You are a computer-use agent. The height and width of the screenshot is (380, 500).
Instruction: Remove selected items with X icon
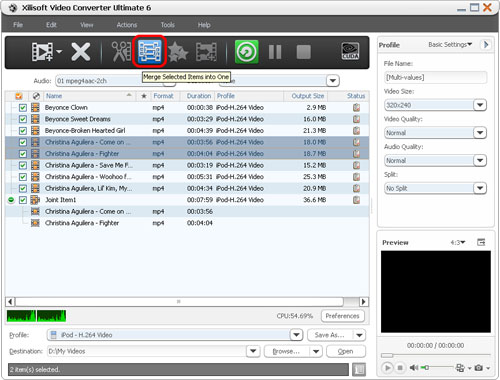coord(80,52)
